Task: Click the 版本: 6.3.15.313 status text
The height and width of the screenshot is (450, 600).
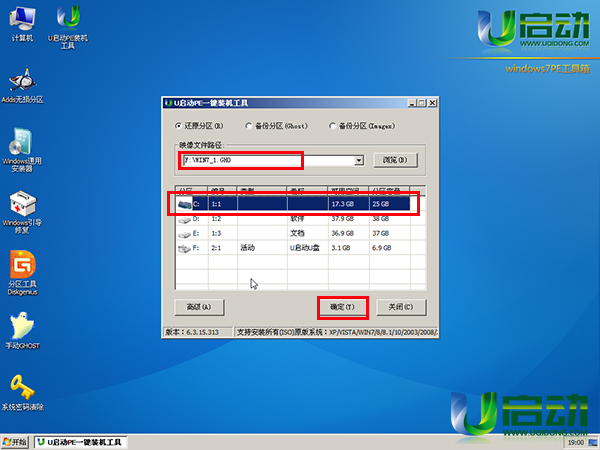Action: pos(192,333)
